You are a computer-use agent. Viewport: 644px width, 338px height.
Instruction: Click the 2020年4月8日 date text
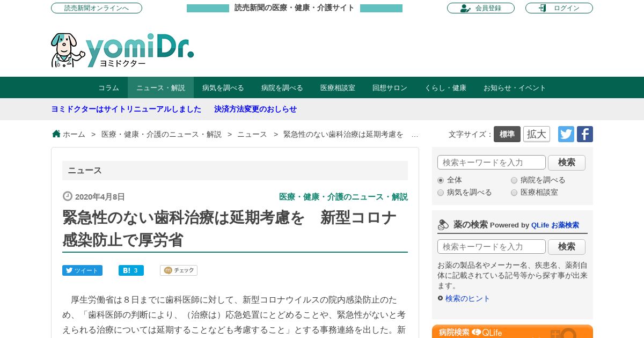100,197
